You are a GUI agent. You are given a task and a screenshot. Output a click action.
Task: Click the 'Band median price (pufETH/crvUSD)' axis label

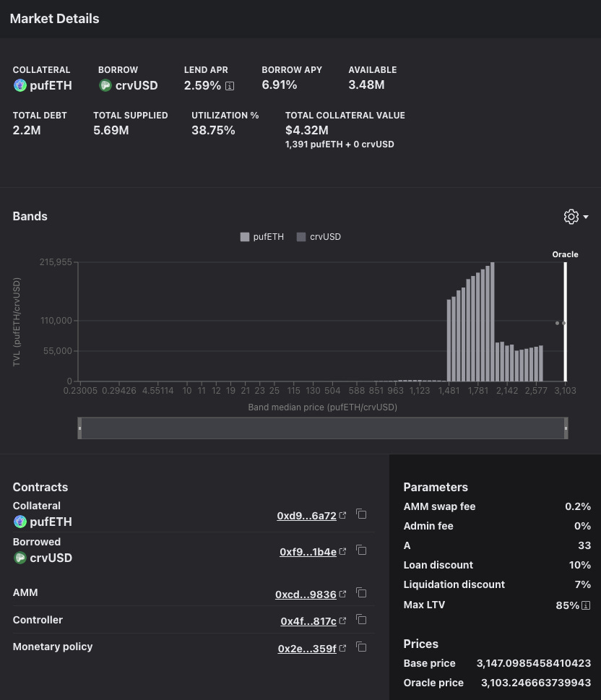(x=322, y=407)
